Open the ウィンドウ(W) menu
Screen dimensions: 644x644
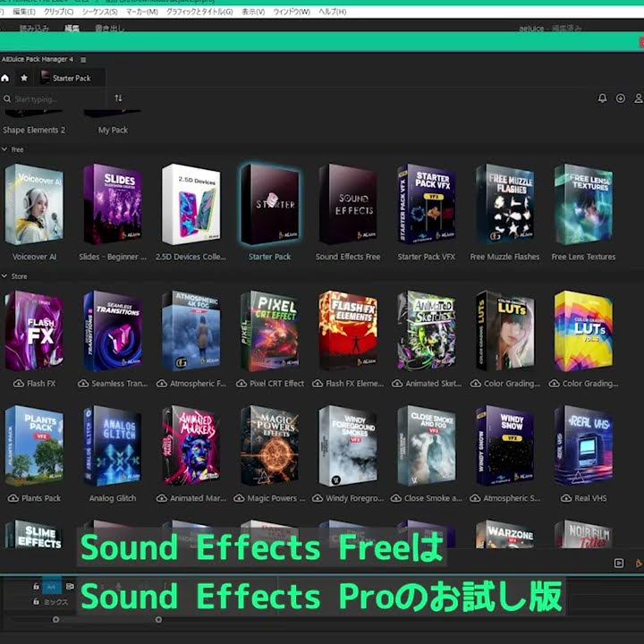tap(292, 12)
